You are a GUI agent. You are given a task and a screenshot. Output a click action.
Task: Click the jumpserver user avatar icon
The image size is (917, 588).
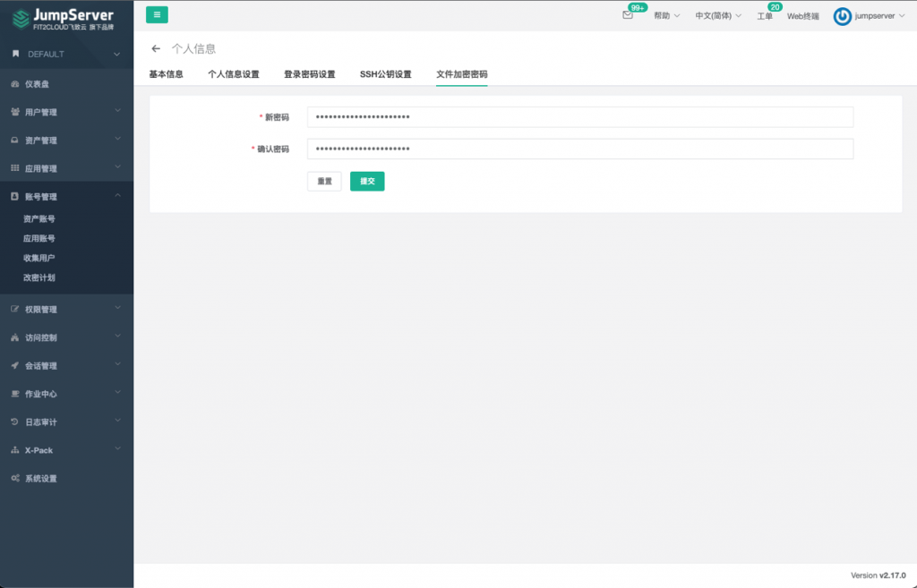point(842,16)
